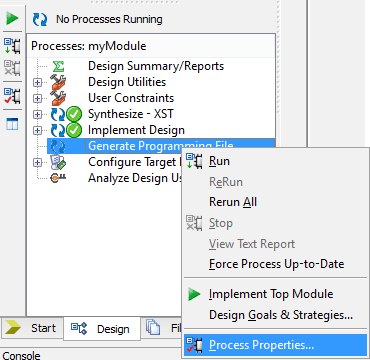The height and width of the screenshot is (360, 370).
Task: Choose Run from the context menu
Action: (275, 161)
